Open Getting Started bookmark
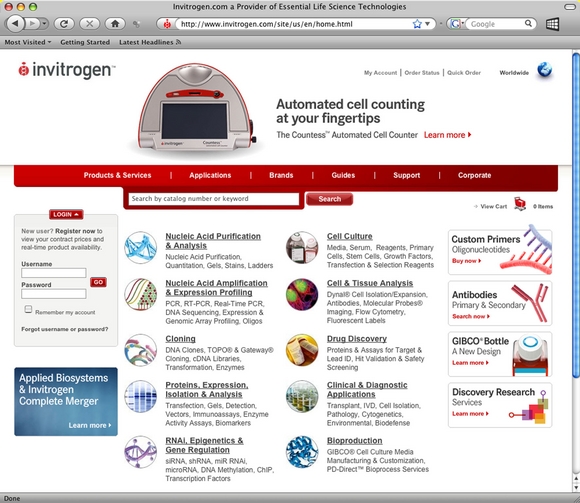The width and height of the screenshot is (580, 503). pyautogui.click(x=85, y=42)
